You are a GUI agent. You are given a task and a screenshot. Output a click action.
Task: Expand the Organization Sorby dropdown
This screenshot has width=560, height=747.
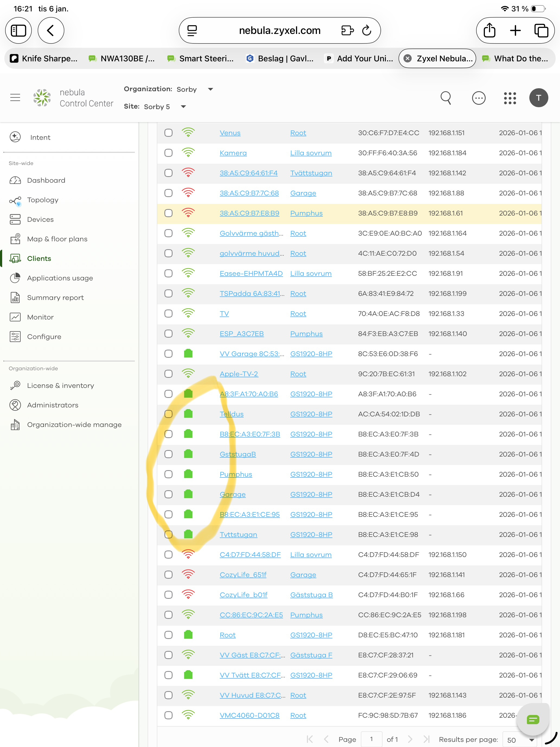[x=210, y=89]
